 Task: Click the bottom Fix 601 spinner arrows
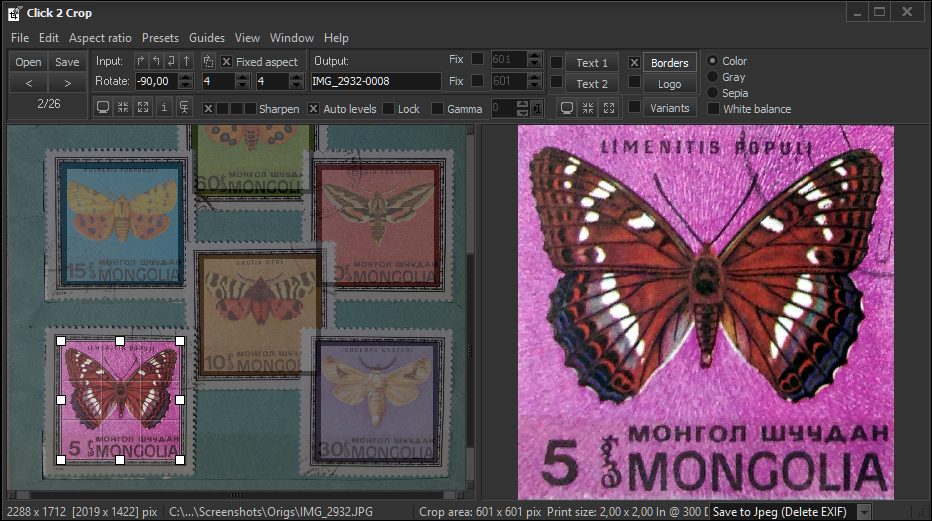pyautogui.click(x=534, y=80)
